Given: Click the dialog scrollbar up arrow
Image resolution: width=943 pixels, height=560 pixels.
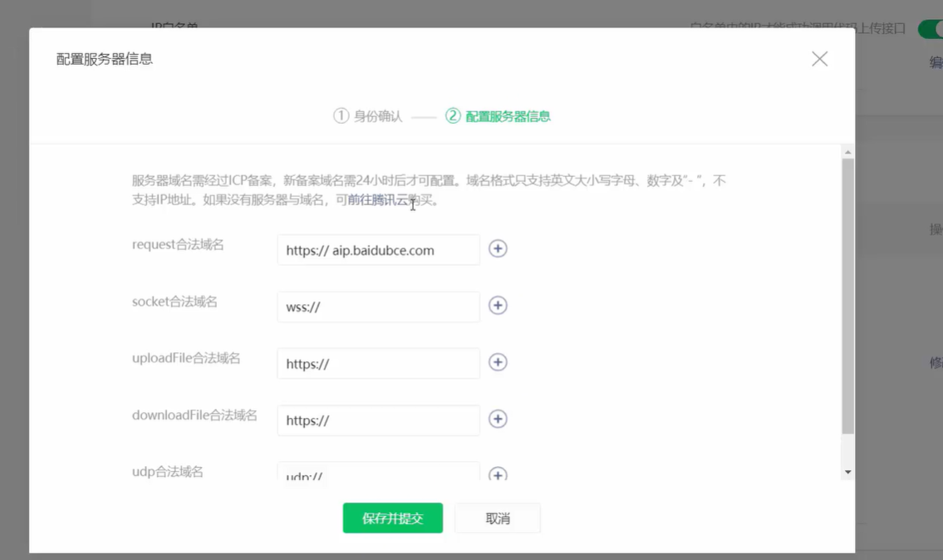Looking at the screenshot, I should [x=847, y=152].
